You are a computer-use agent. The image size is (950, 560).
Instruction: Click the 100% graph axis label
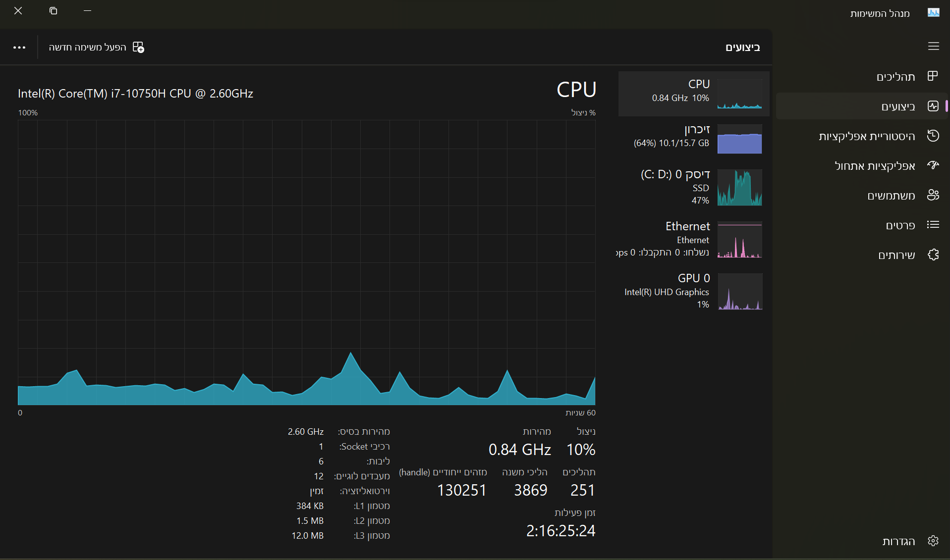[x=28, y=113]
